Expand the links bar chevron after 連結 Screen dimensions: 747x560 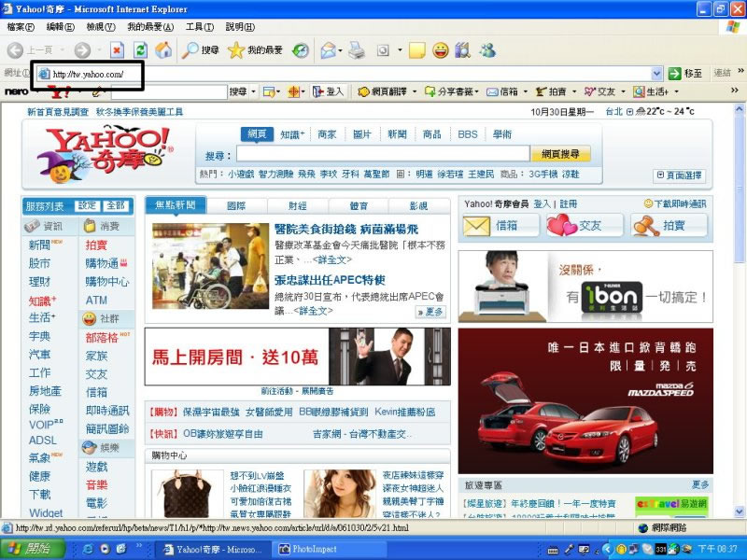(740, 71)
